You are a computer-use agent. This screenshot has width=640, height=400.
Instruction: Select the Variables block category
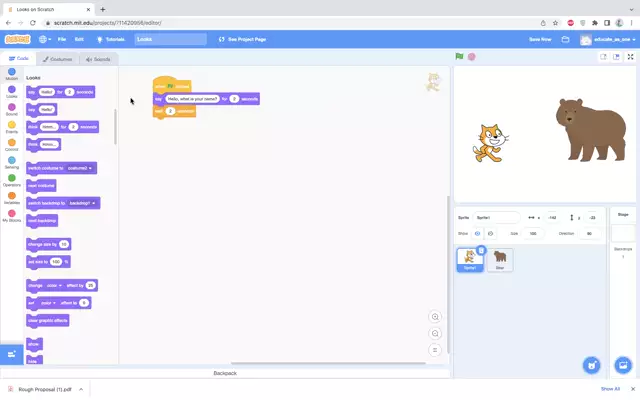(12, 198)
